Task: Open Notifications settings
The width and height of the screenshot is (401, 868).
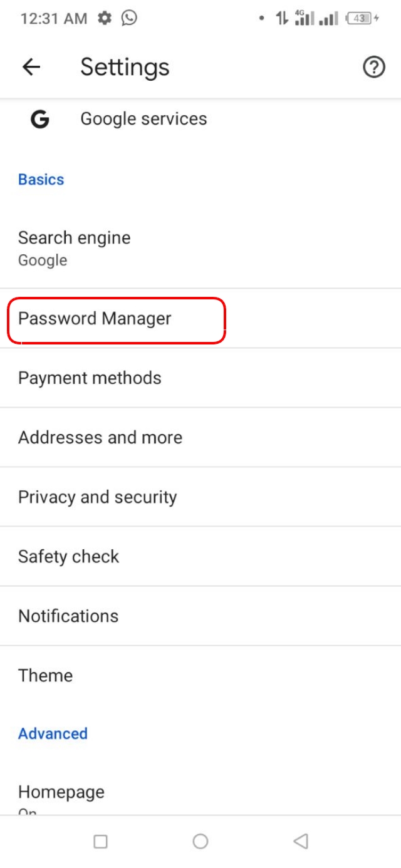Action: click(68, 616)
